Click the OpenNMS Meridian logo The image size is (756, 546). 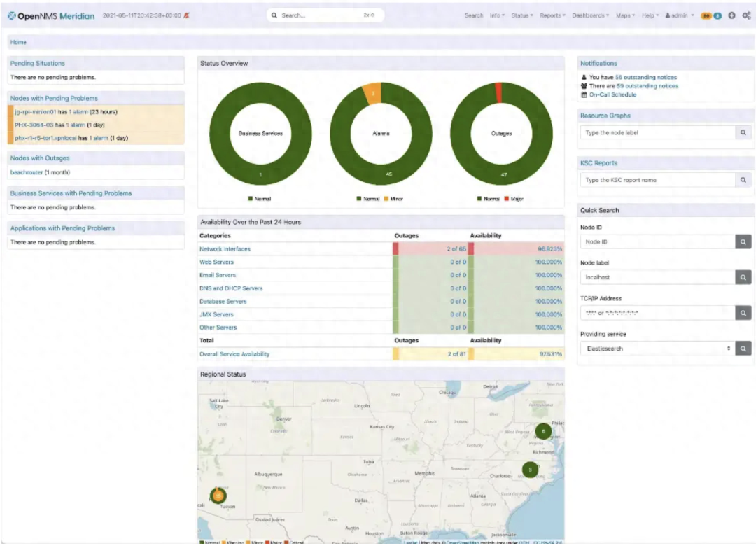tap(51, 15)
